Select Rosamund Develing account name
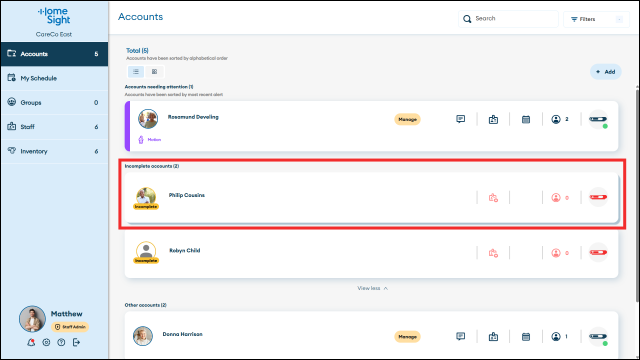 (x=193, y=117)
